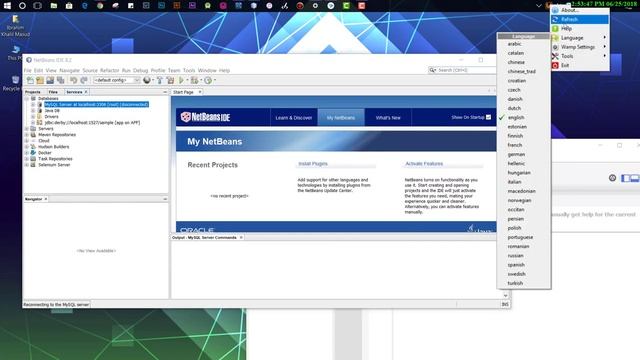Click the About icon in Wamp menu

click(x=555, y=10)
